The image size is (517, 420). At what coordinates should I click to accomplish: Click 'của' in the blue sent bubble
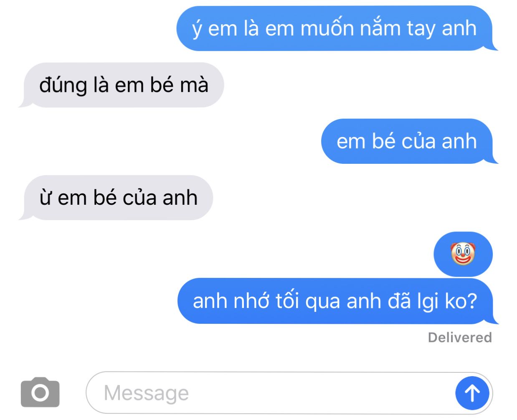[418, 141]
